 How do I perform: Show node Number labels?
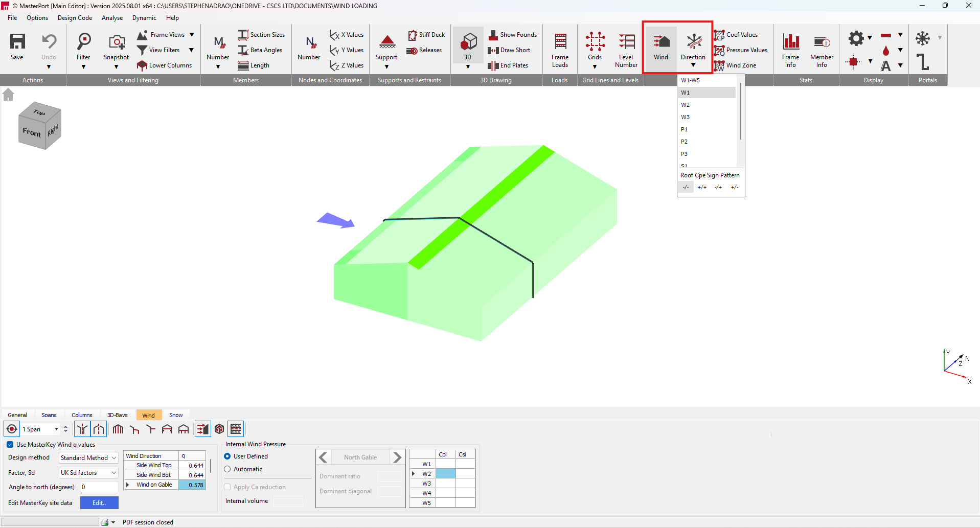pyautogui.click(x=309, y=48)
